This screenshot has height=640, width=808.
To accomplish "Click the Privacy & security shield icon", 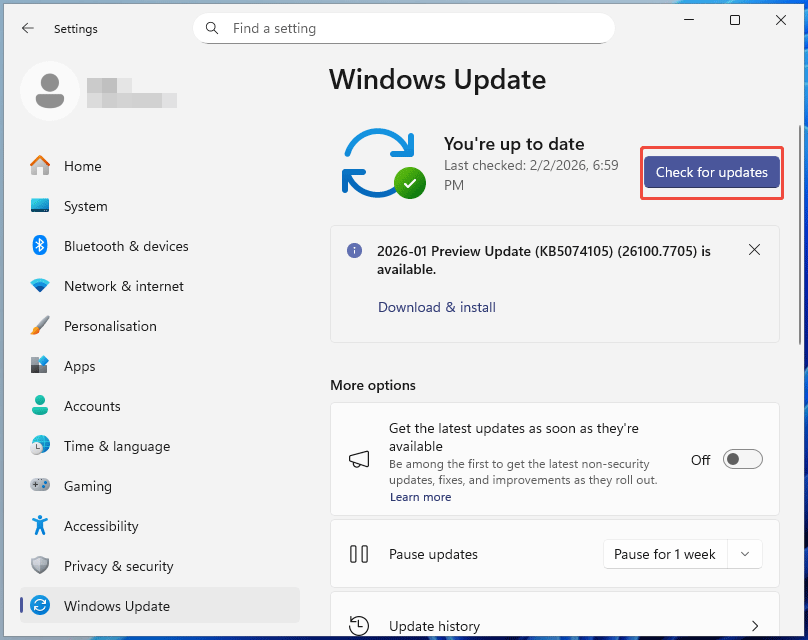I will 40,566.
